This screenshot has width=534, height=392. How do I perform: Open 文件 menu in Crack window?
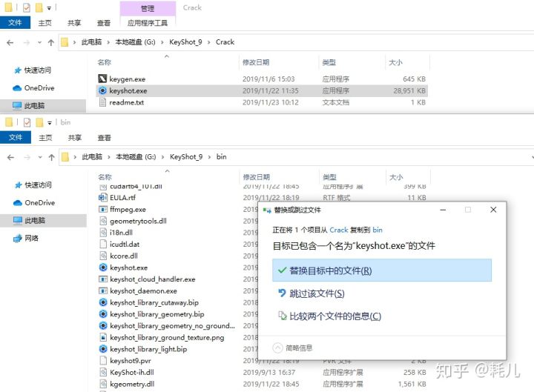coord(15,23)
